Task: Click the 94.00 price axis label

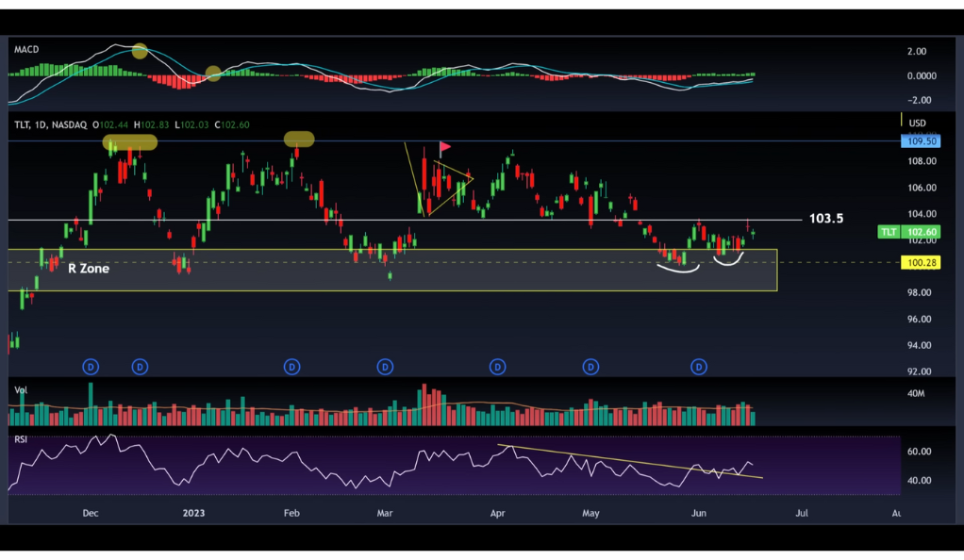Action: click(919, 345)
